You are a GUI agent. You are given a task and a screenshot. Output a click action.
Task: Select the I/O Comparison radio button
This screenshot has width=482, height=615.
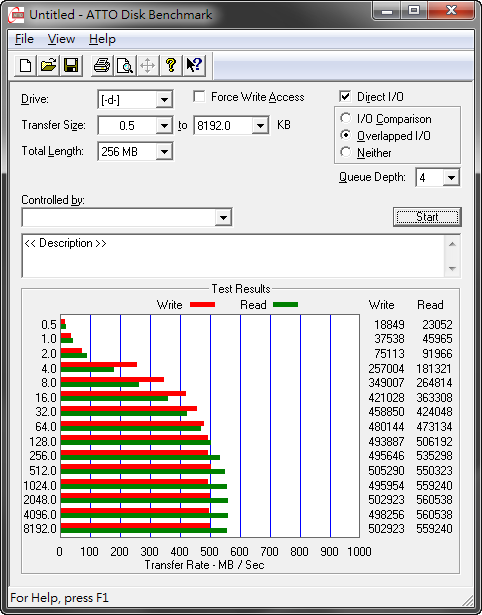coord(346,118)
